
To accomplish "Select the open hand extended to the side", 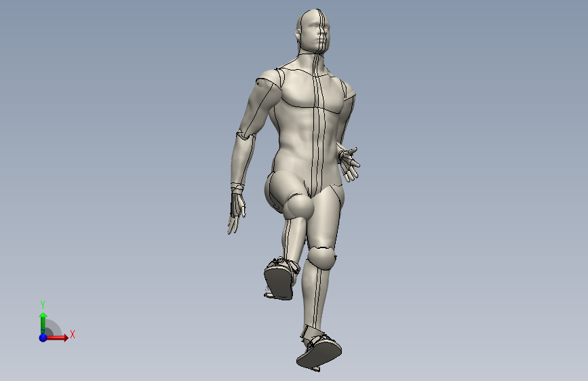I will point(349,164).
